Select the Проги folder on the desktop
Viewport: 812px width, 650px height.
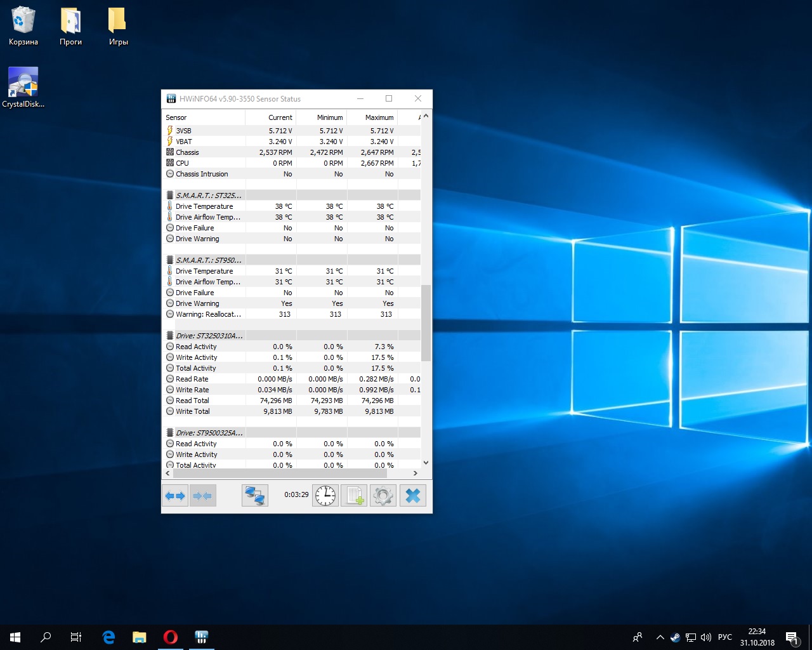pyautogui.click(x=70, y=27)
